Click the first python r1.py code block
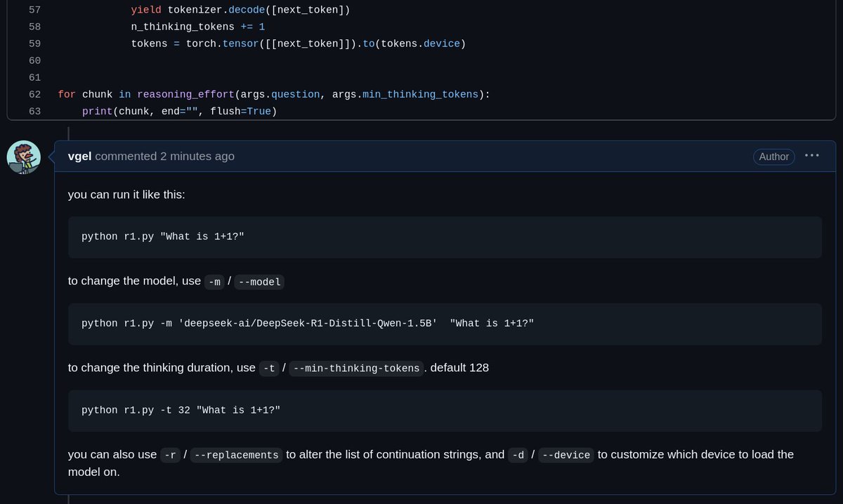The height and width of the screenshot is (504, 843). [x=444, y=237]
